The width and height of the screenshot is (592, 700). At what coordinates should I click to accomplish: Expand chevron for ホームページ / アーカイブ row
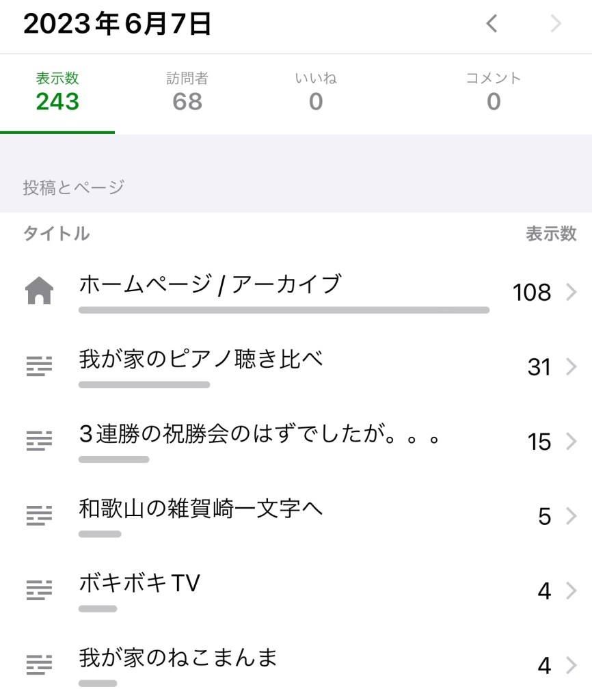click(571, 293)
